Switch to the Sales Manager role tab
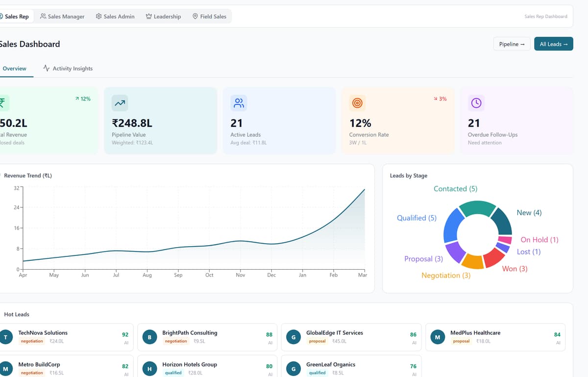 click(x=62, y=16)
